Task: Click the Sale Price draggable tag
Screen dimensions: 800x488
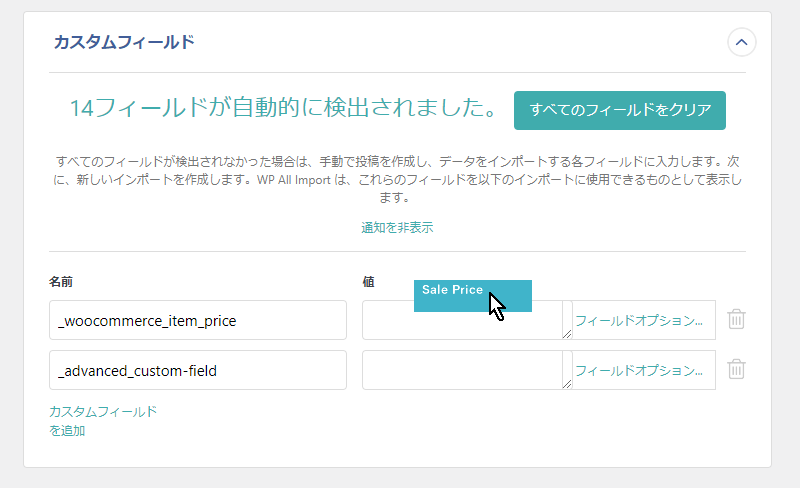Action: pyautogui.click(x=472, y=296)
